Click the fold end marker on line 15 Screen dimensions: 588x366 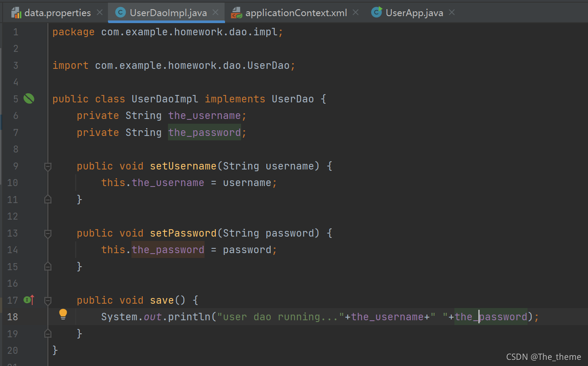coord(48,267)
